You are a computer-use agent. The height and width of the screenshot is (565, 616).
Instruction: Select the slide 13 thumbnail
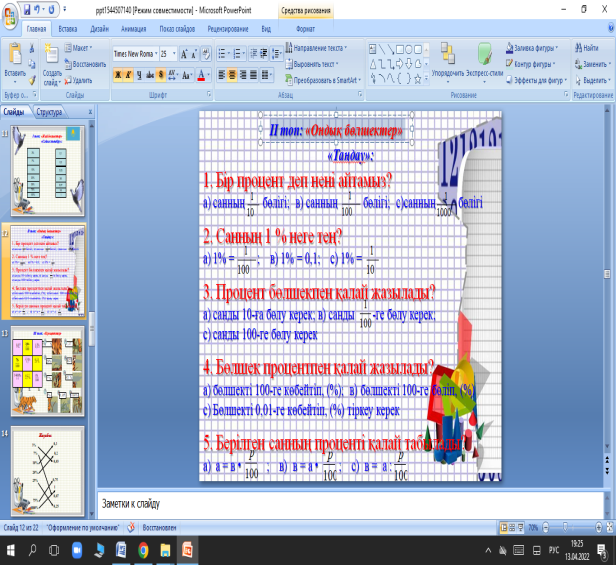(48, 371)
